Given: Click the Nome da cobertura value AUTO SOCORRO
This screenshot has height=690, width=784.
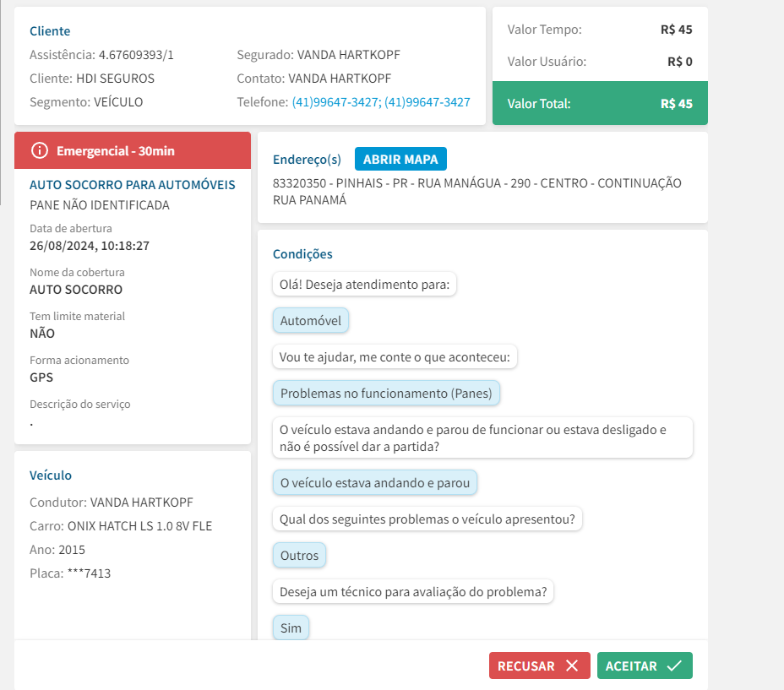Looking at the screenshot, I should pyautogui.click(x=76, y=290).
